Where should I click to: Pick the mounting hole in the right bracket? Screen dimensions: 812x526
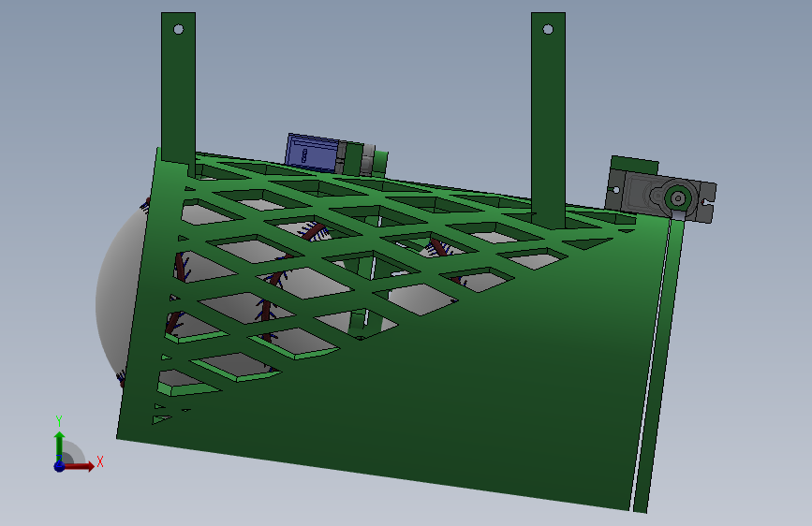click(x=548, y=30)
